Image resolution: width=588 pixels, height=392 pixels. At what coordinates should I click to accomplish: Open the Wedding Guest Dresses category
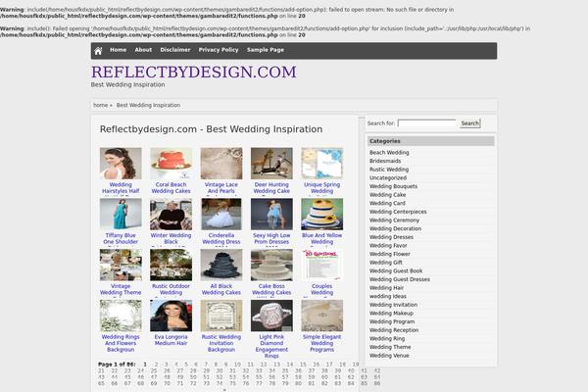pos(400,279)
